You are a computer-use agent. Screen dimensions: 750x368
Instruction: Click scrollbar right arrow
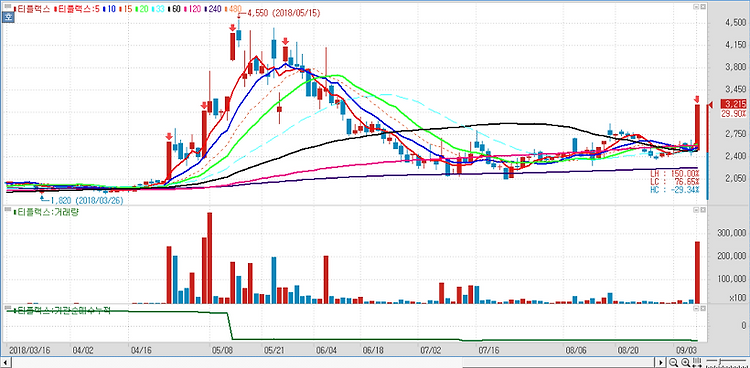click(x=661, y=362)
